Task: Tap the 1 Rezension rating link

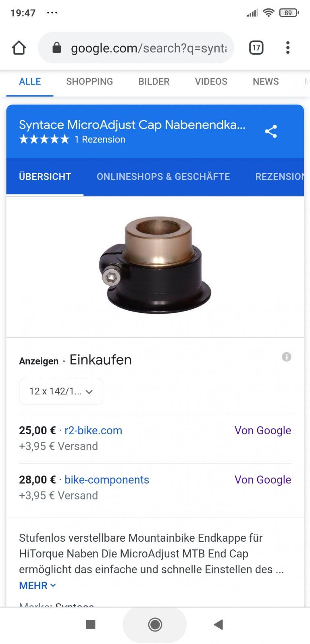Action: tap(100, 140)
